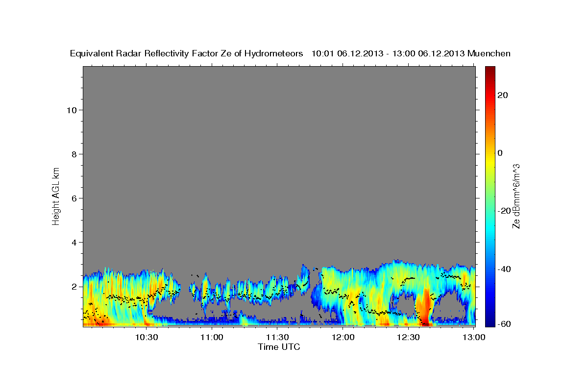Click the '12:00' time tick label
The image size is (588, 392).
(x=343, y=337)
